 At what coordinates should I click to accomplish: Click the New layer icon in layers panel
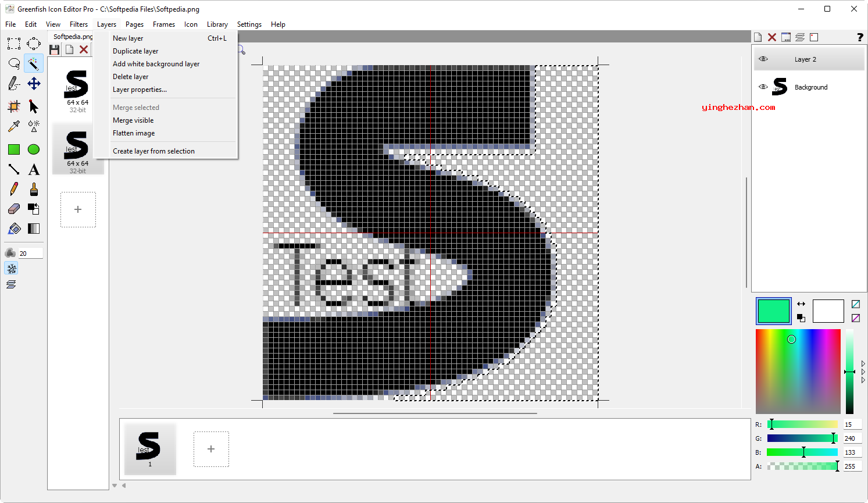(x=758, y=37)
